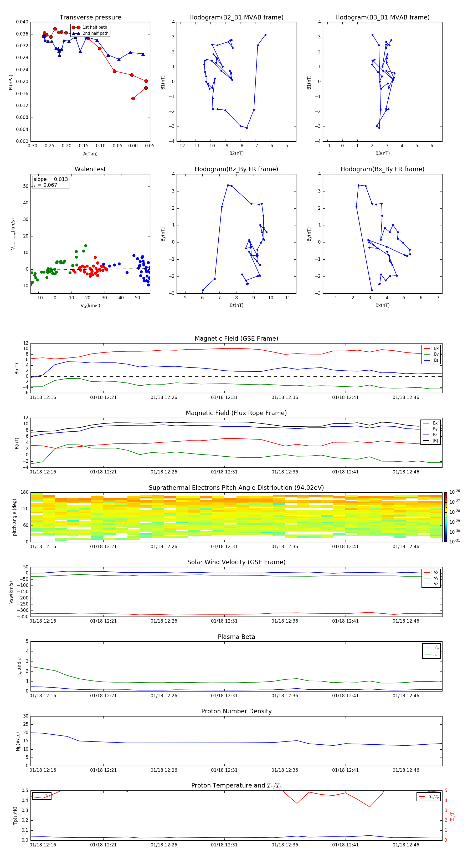Click the 'Np(#/cc)' axis label
This screenshot has height=868, width=473.
(18, 741)
